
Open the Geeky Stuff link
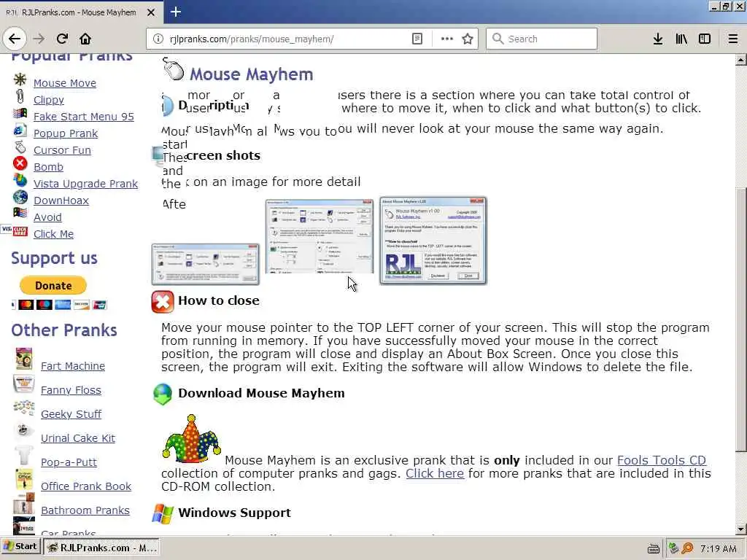(71, 414)
